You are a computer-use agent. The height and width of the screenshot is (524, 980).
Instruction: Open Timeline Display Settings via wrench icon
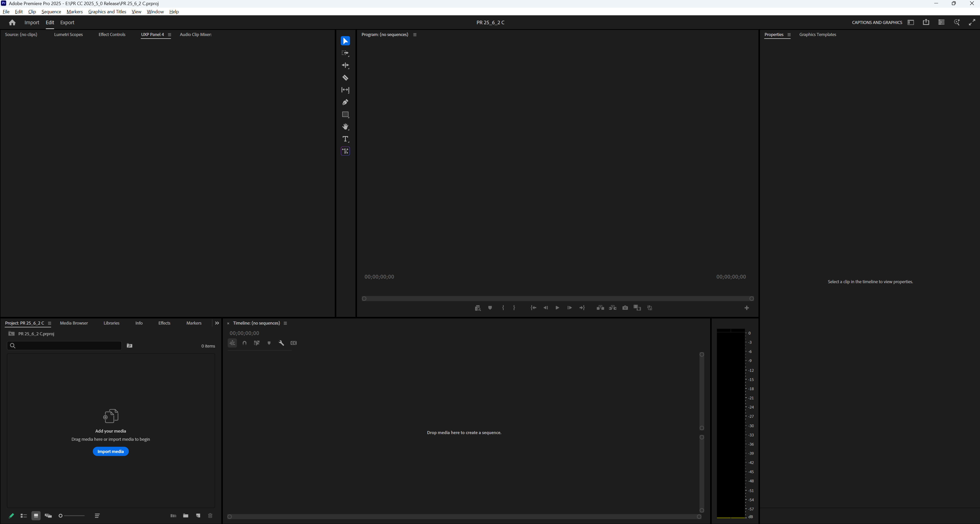pyautogui.click(x=281, y=343)
